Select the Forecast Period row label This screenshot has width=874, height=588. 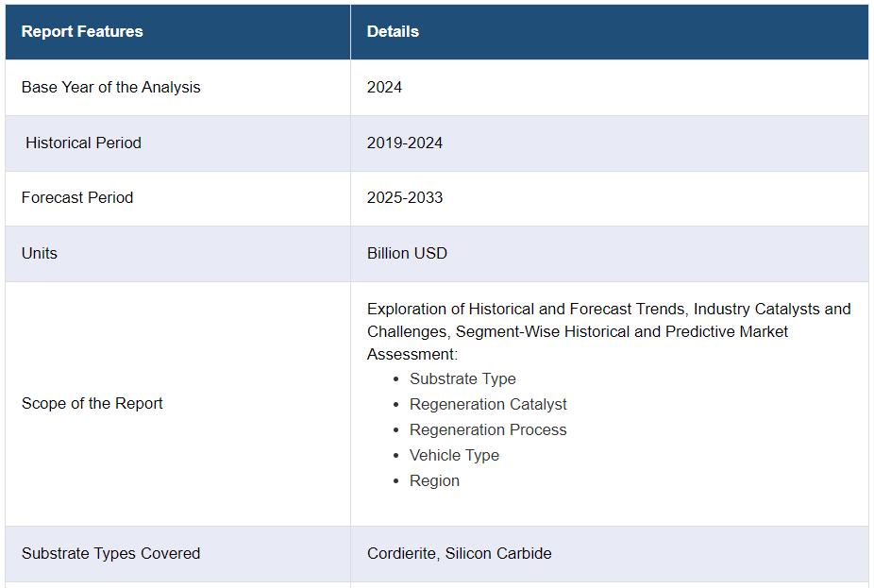click(77, 197)
